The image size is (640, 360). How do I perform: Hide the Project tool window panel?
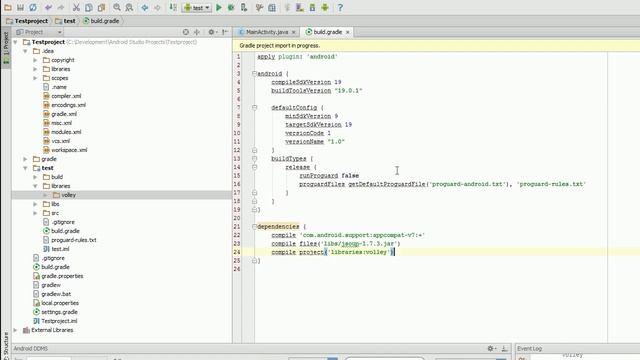pos(224,32)
